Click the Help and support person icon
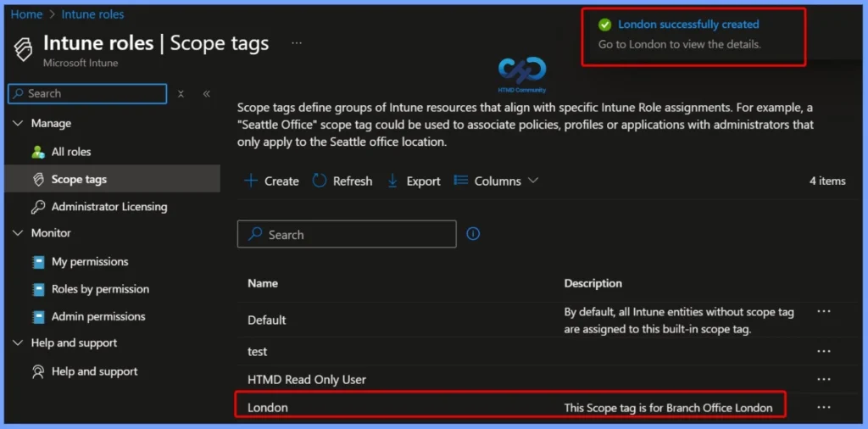The height and width of the screenshot is (429, 868). 38,371
